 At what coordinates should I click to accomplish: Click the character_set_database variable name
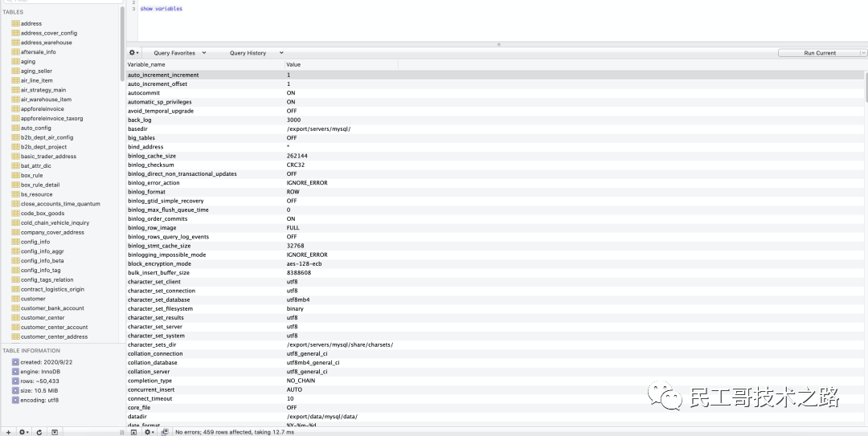(x=159, y=299)
